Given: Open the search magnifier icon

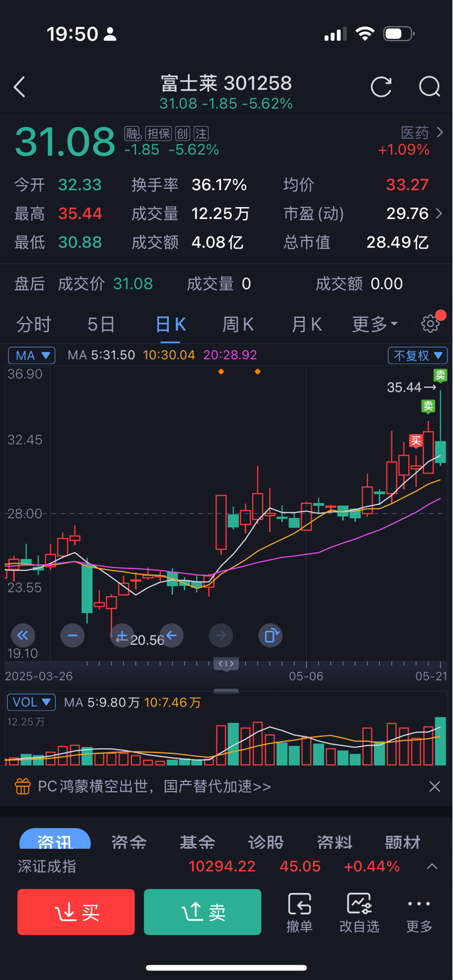Looking at the screenshot, I should tap(429, 87).
